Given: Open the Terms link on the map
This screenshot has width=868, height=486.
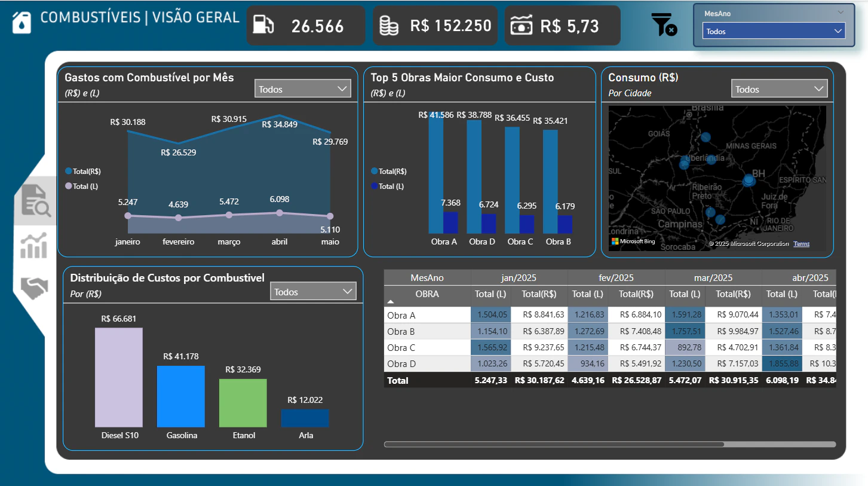Looking at the screenshot, I should pos(802,243).
